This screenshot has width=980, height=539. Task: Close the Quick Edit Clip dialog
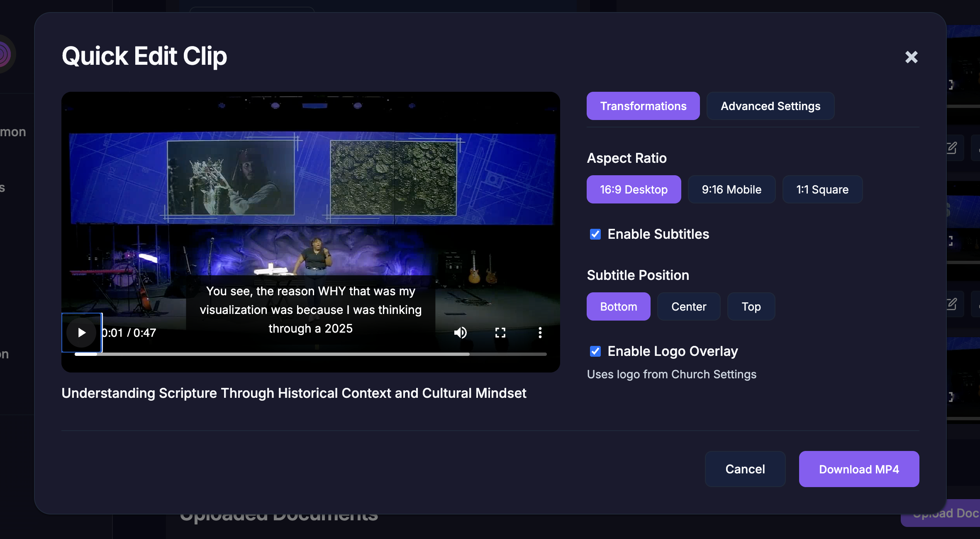911,57
